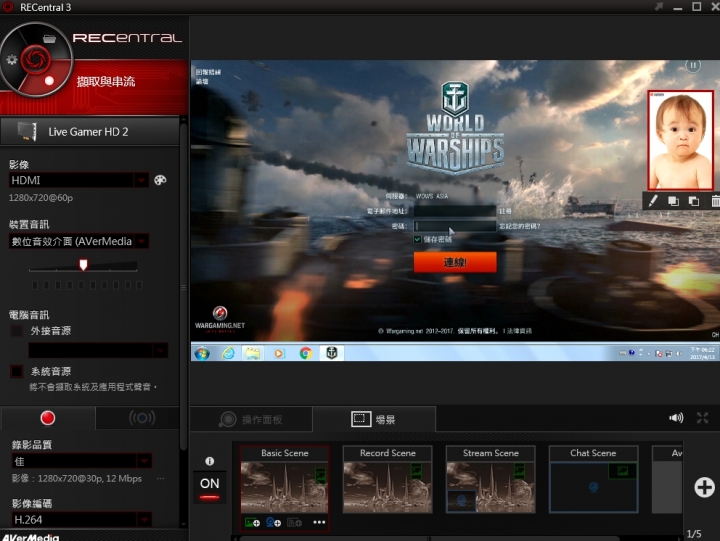Select the Chat Scene thumbnail
This screenshot has height=541, width=720.
593,487
